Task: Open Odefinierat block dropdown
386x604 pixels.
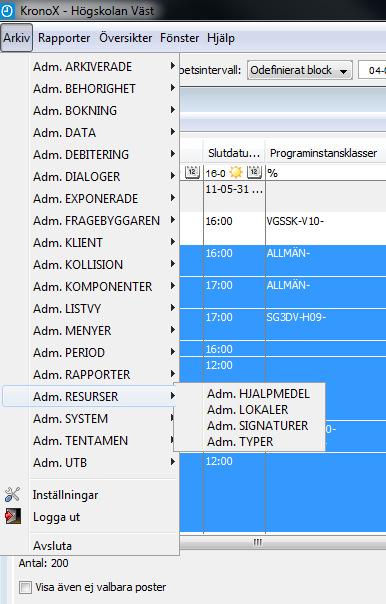Action: (x=300, y=70)
